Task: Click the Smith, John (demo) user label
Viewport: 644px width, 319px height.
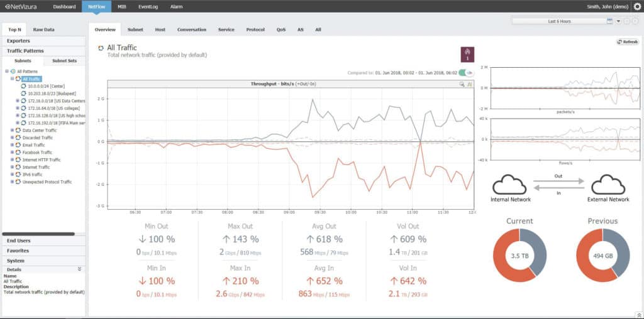Action: tap(608, 6)
